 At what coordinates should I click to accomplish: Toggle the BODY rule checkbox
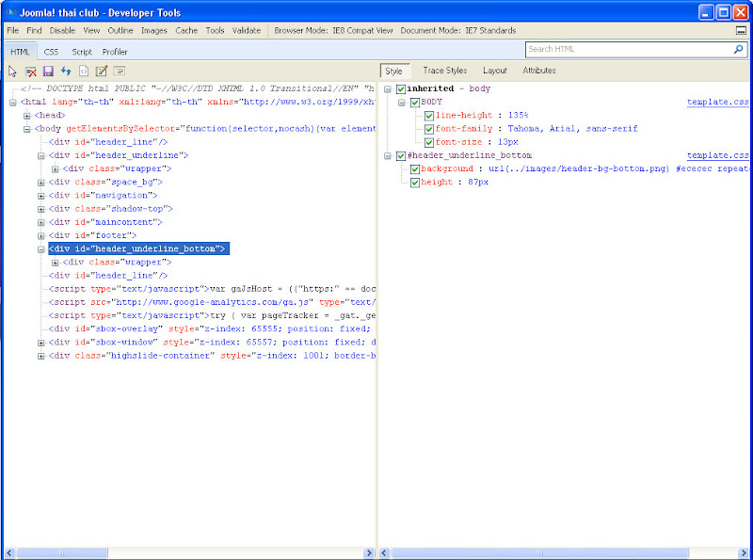point(415,103)
